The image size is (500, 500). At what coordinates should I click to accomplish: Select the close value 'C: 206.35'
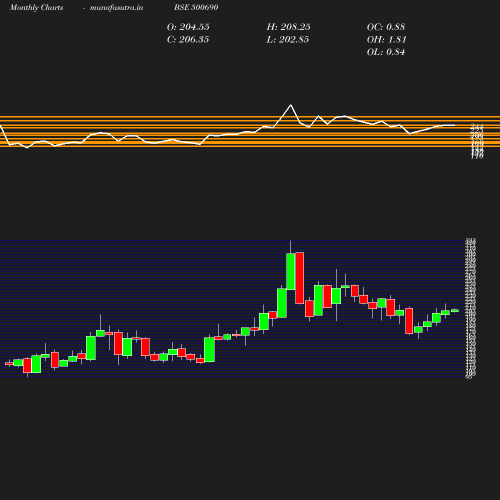(x=188, y=40)
